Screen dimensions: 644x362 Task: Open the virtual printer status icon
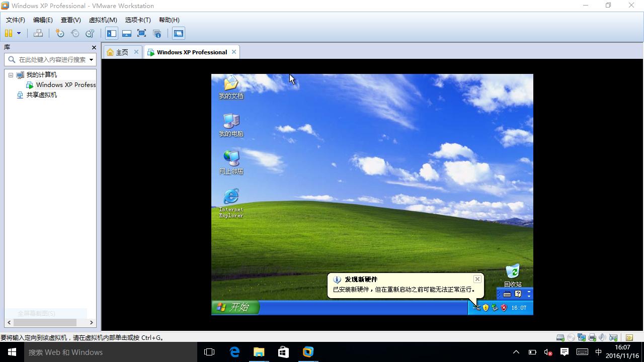click(592, 337)
